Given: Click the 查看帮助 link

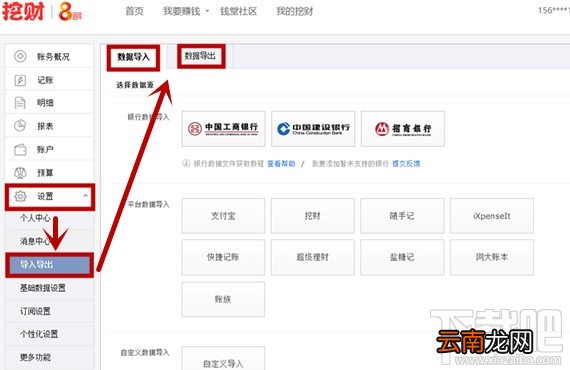Looking at the screenshot, I should click(281, 164).
